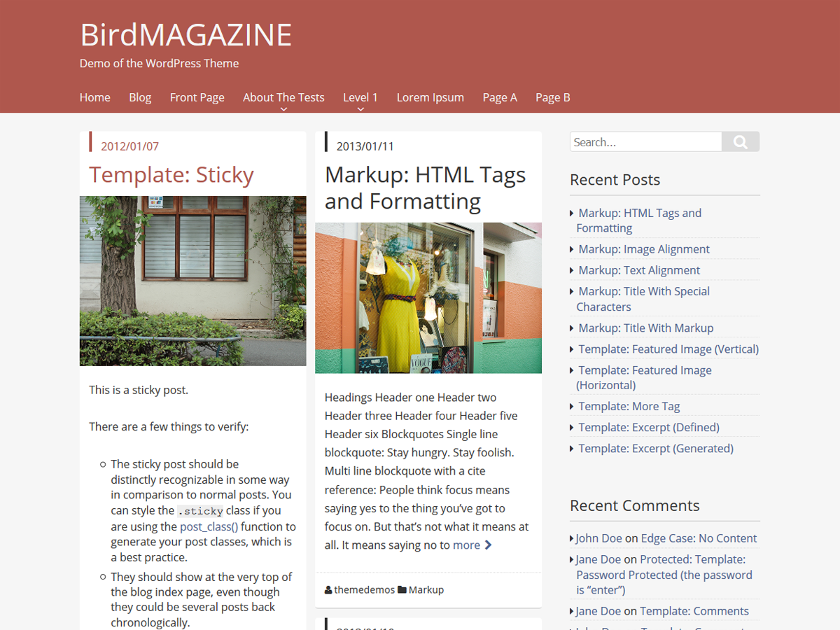
Task: Open the Template: Sticky post title
Action: pos(171,175)
